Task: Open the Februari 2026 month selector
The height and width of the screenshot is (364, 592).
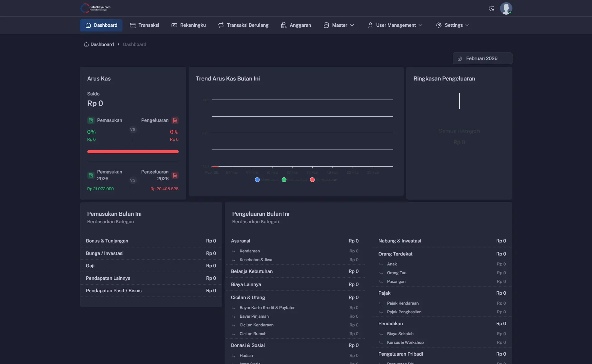Action: [482, 58]
